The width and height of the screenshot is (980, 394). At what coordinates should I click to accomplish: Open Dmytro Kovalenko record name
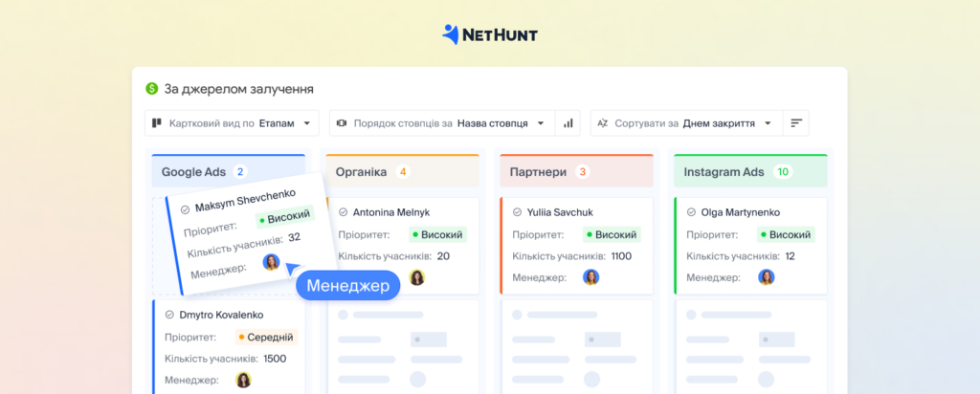pyautogui.click(x=221, y=315)
